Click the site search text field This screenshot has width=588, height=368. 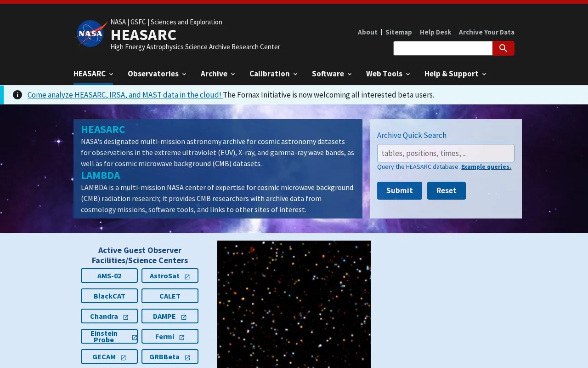click(x=443, y=48)
